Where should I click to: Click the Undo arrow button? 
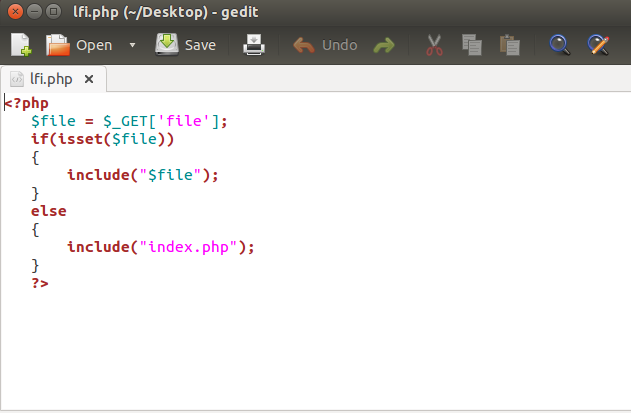click(x=325, y=45)
